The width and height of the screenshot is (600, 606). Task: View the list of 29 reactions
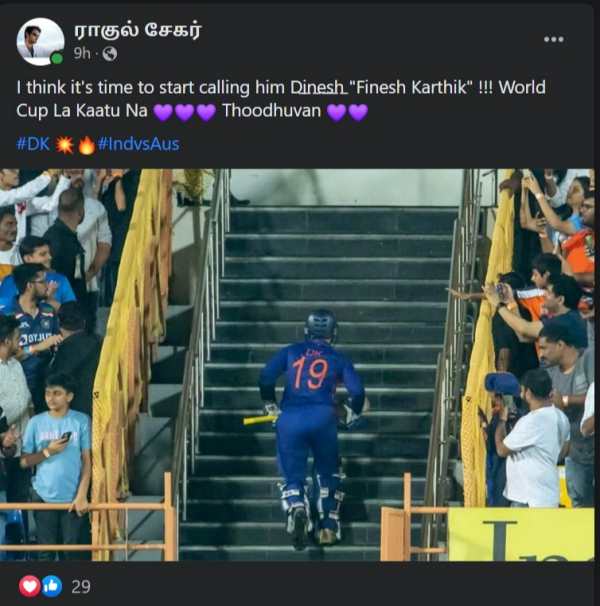click(80, 586)
